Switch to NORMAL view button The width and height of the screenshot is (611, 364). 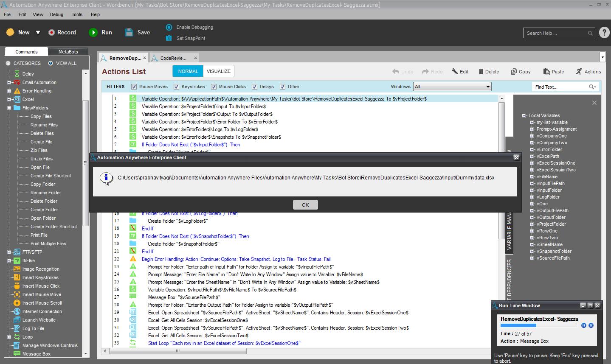(x=188, y=71)
